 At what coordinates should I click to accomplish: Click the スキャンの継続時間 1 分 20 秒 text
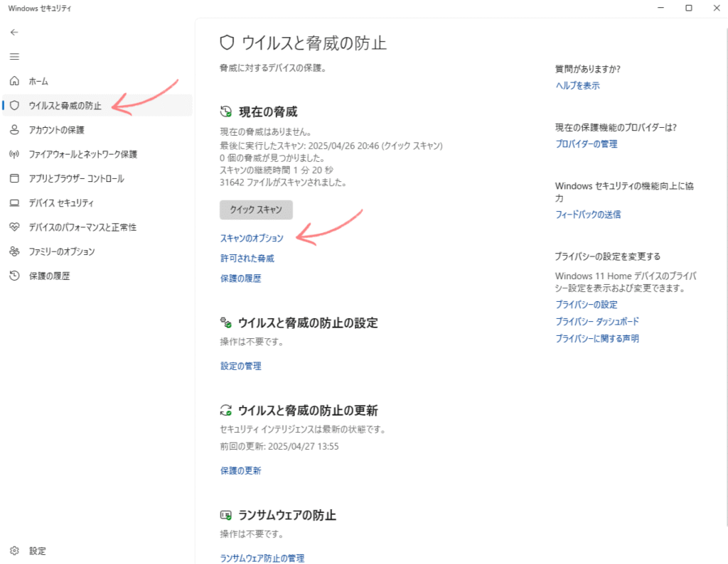click(277, 170)
